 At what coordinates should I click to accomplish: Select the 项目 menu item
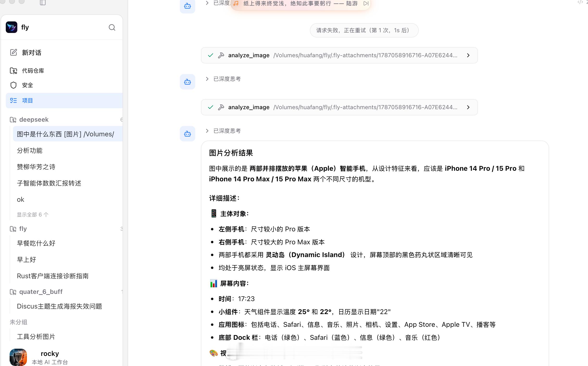[64, 101]
